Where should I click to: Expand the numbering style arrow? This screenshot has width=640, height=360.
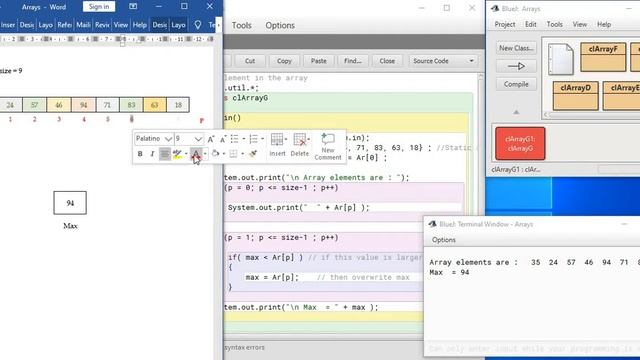tap(262, 139)
